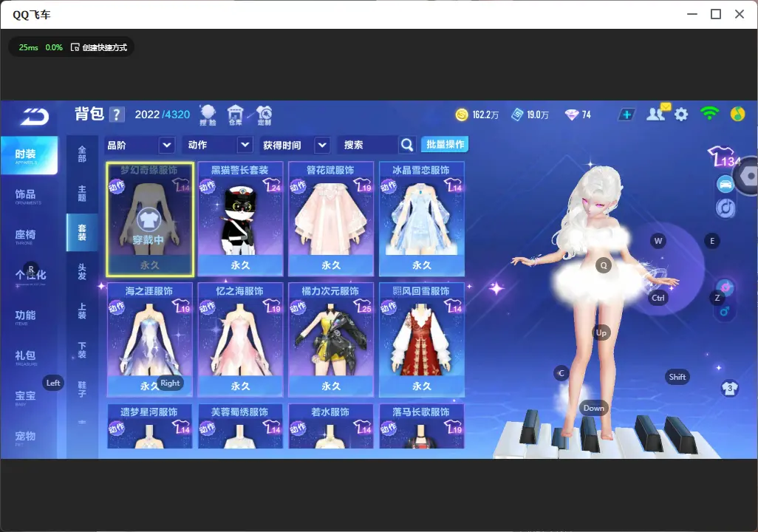Select the 冰晶雪恋服饰 outfit card
758x532 pixels.
click(x=422, y=219)
